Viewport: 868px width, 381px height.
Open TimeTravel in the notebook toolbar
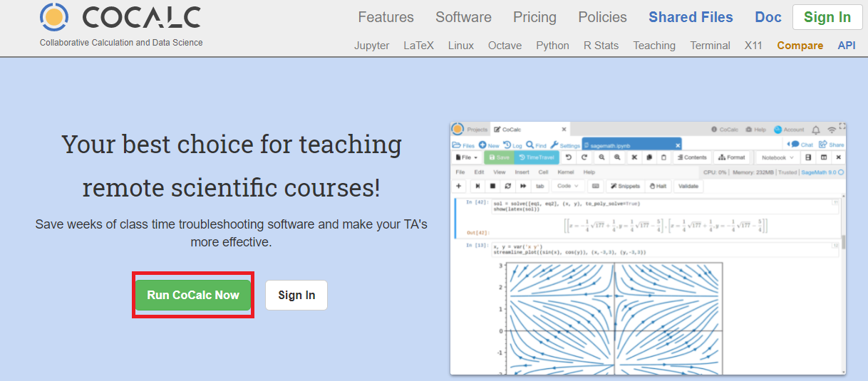point(537,157)
